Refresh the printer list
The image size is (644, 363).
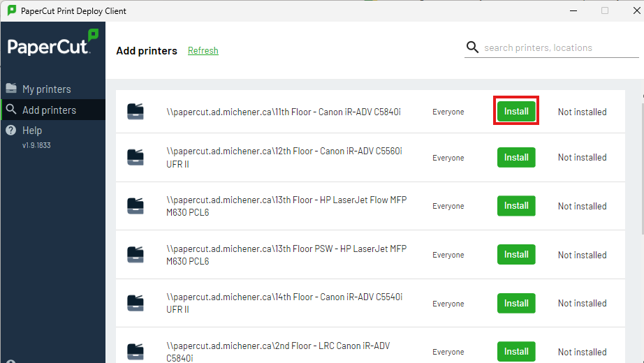(203, 51)
